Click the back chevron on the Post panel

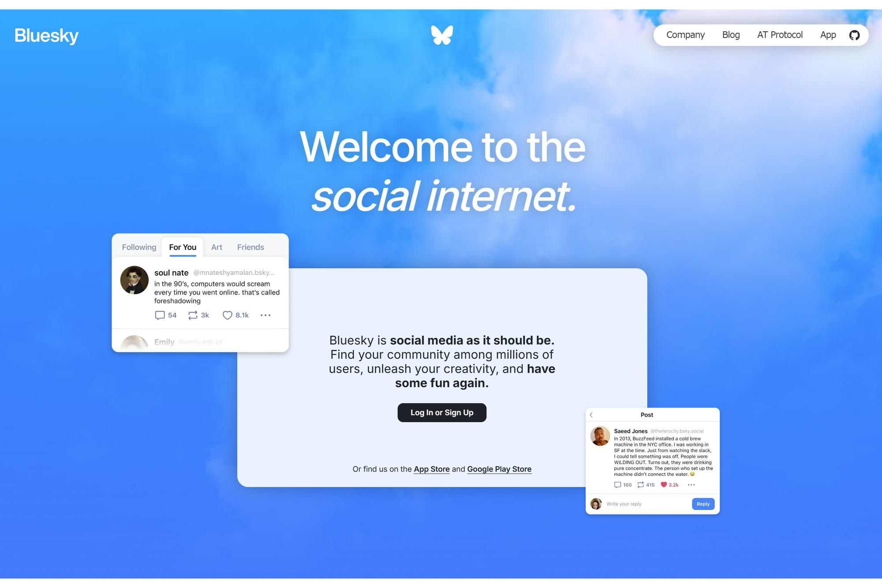591,414
